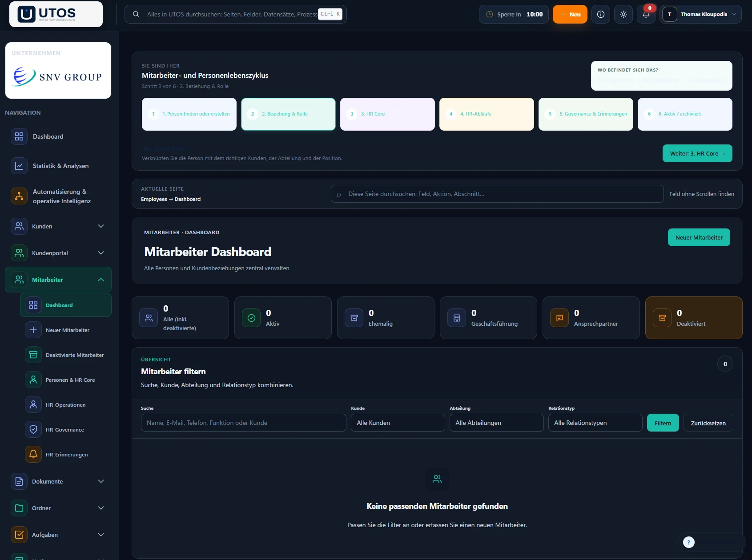Click the plus icon for Neuer Mitarbeiter

(x=33, y=330)
